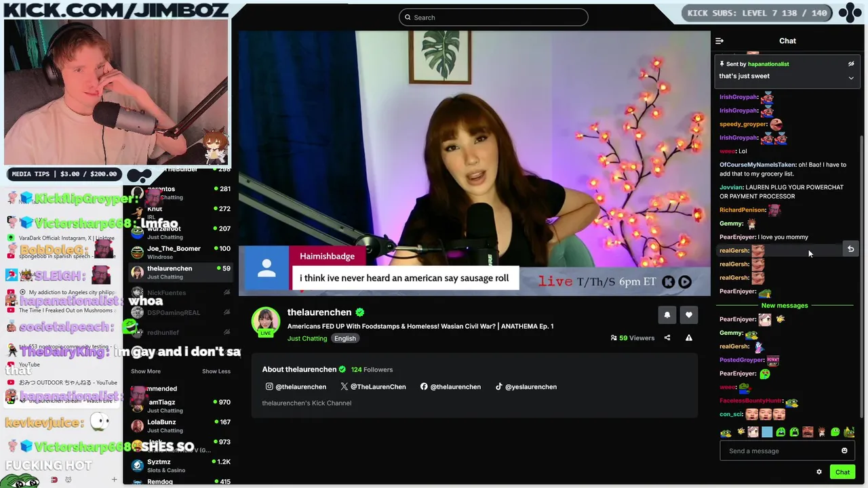Screen dimensions: 868x488
Task: Open thelaurenchen channel in sidebar
Action: [x=180, y=272]
